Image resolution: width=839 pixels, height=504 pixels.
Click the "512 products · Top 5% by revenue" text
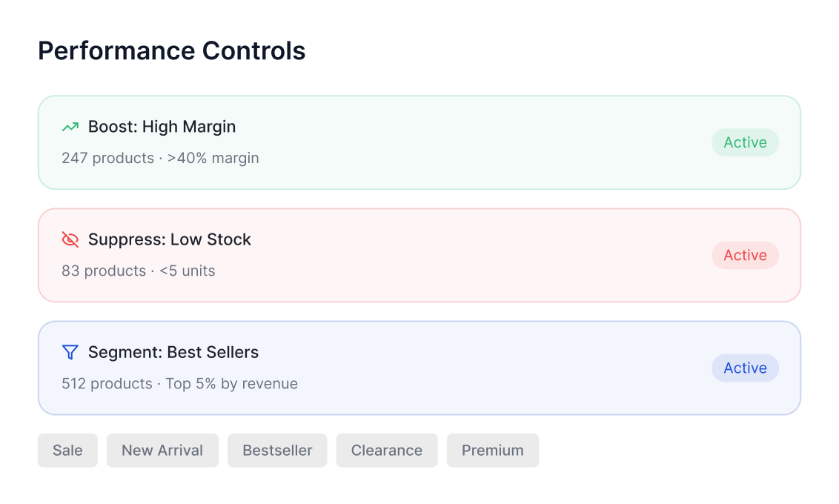(179, 383)
